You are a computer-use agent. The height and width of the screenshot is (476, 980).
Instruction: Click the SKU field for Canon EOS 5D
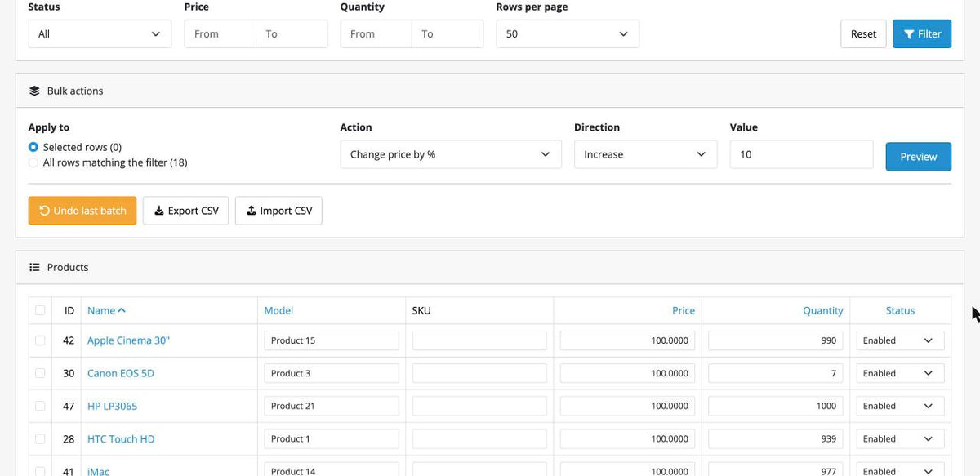(x=479, y=373)
